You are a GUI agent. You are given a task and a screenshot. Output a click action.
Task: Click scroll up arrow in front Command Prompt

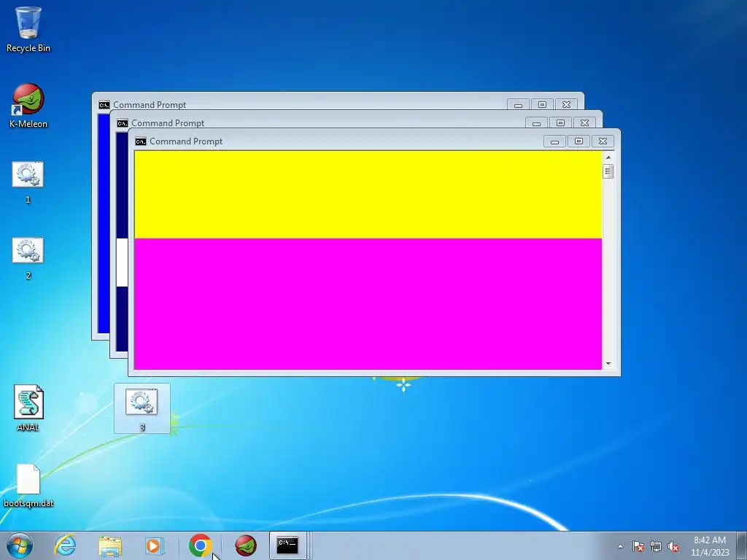[608, 157]
